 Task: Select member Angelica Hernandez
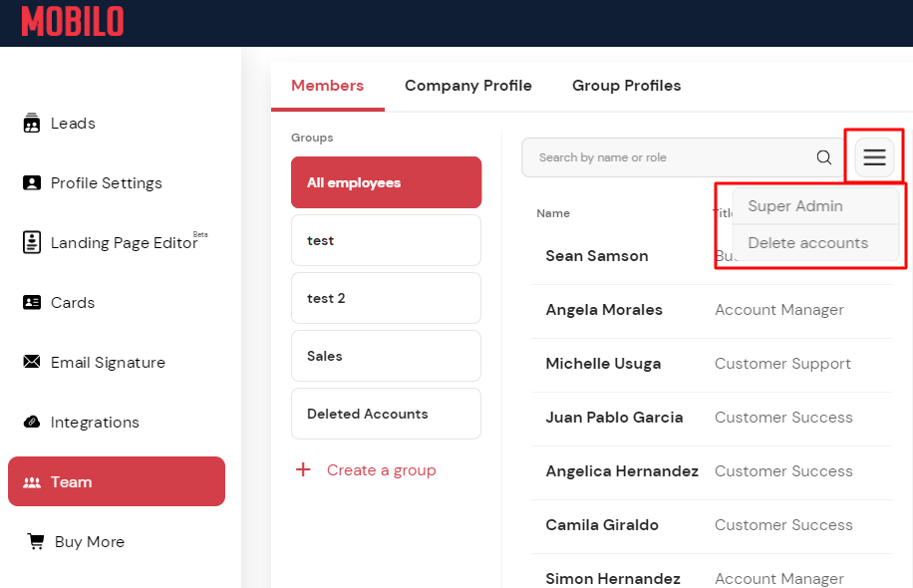tap(621, 471)
